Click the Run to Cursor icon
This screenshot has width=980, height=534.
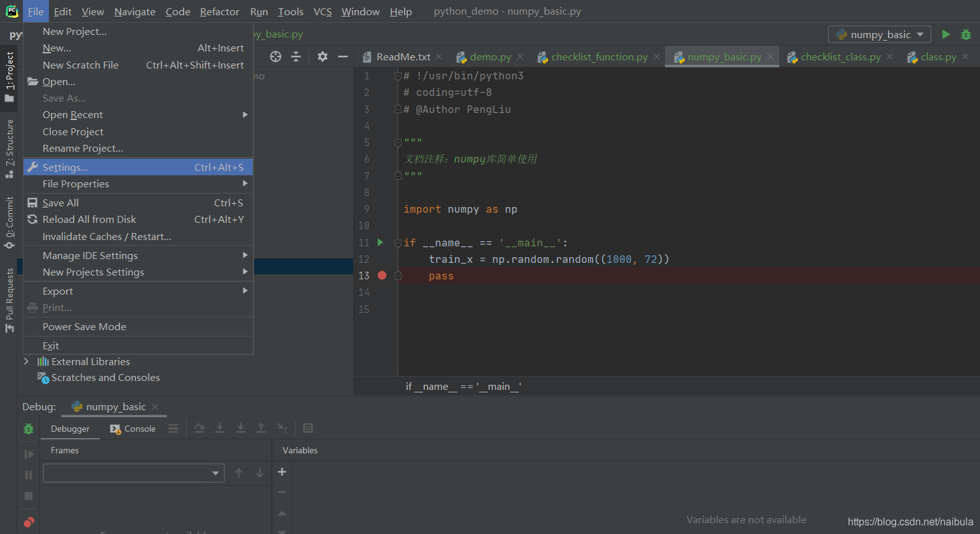(x=283, y=428)
